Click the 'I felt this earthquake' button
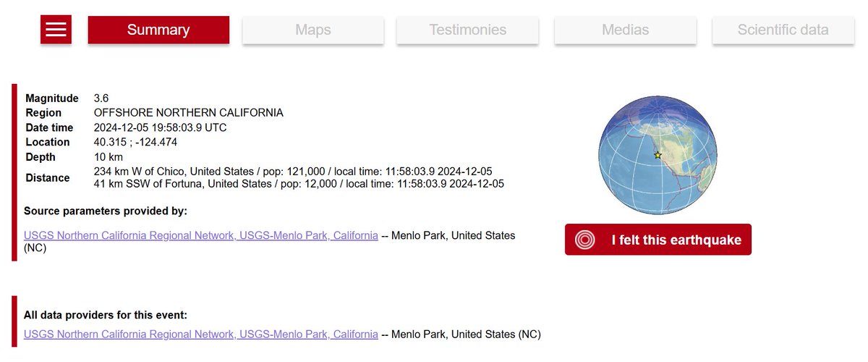Screen dimensions: 868x362 [x=658, y=240]
